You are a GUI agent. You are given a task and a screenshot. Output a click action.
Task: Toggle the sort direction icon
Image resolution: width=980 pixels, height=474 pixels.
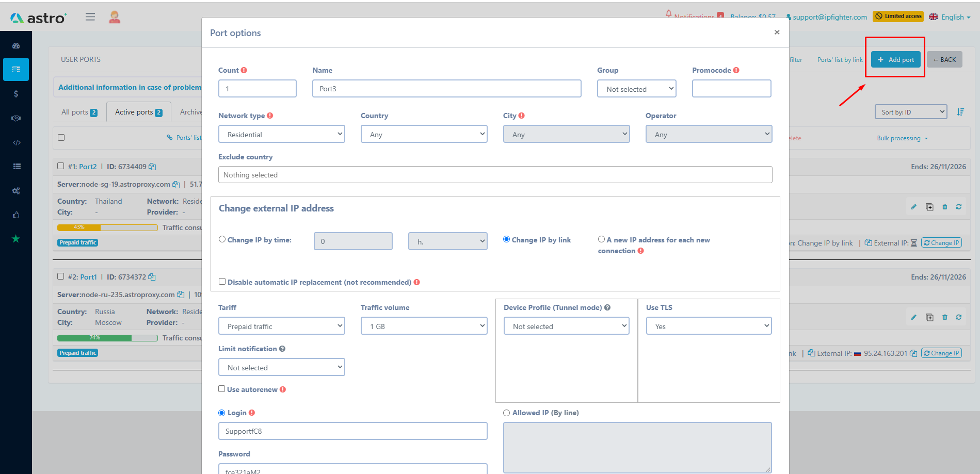[960, 112]
